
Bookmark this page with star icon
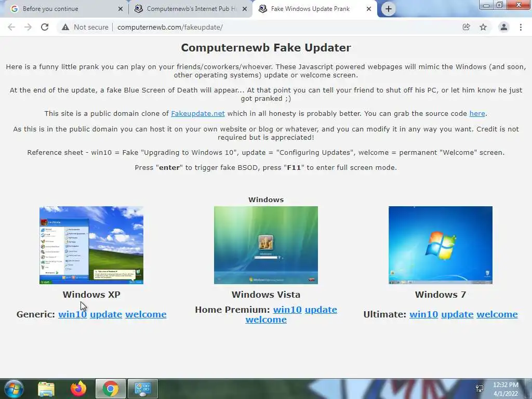483,27
